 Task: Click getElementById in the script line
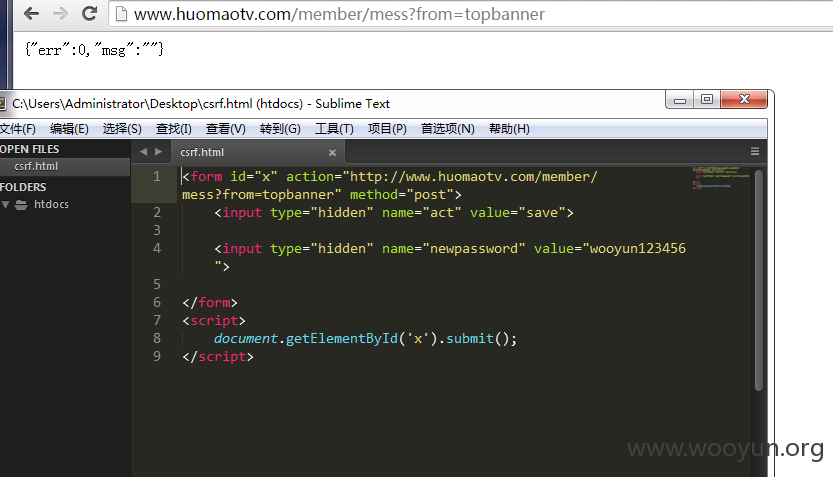pos(342,338)
